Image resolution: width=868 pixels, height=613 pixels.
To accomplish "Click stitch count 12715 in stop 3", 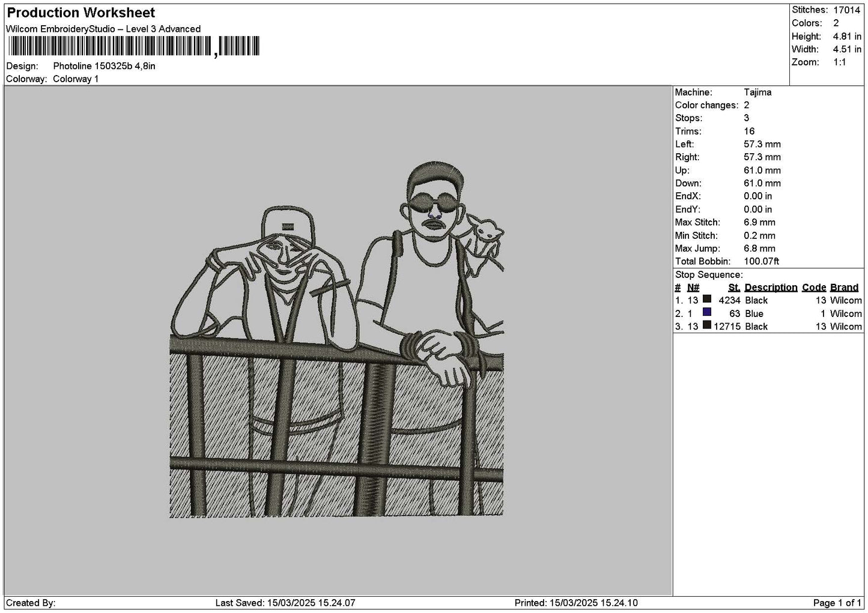I will coord(727,327).
